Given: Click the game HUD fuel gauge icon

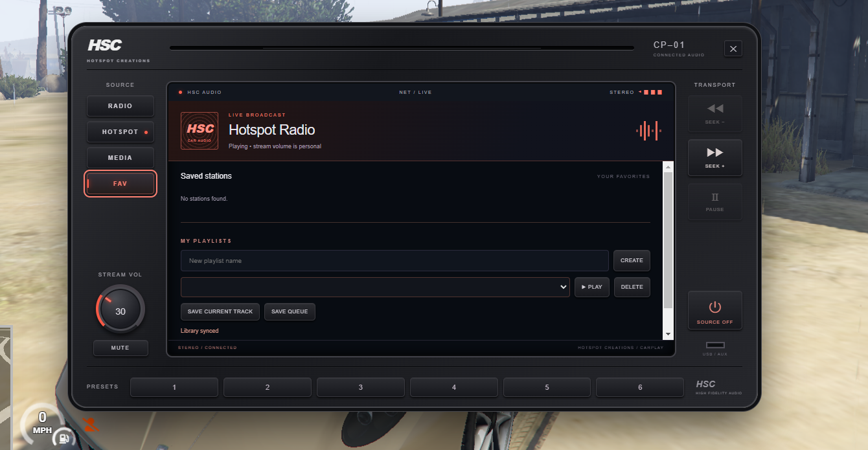Looking at the screenshot, I should (63, 438).
